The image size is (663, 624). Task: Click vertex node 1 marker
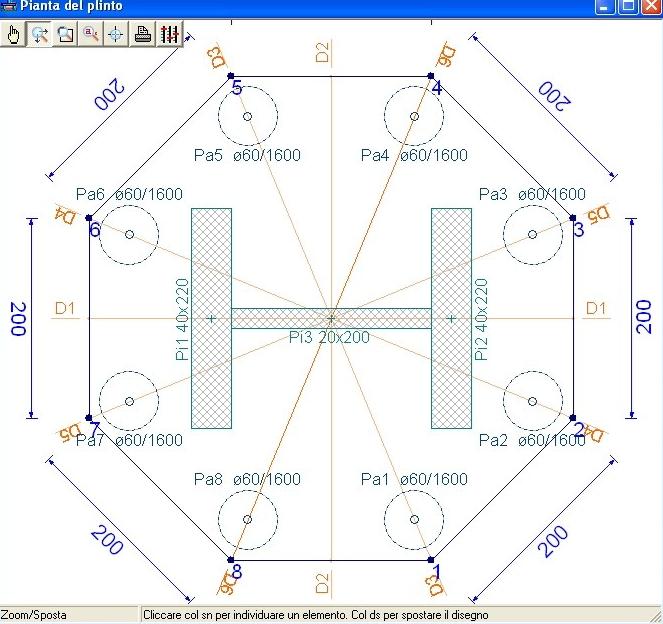[x=430, y=560]
